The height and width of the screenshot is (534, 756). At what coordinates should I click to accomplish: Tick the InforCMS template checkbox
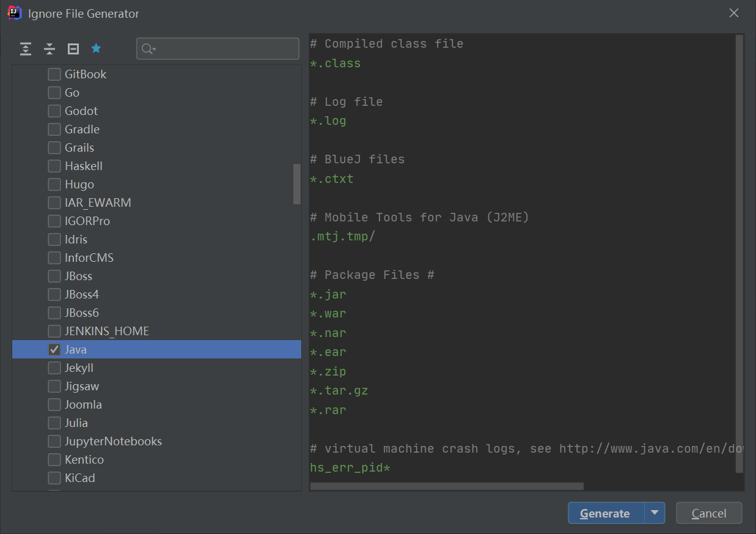pyautogui.click(x=54, y=258)
